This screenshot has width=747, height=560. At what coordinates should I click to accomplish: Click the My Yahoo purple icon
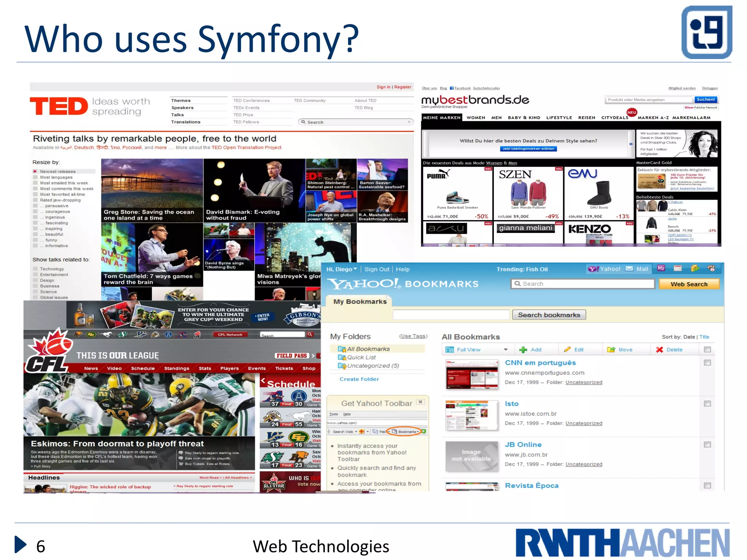[661, 268]
